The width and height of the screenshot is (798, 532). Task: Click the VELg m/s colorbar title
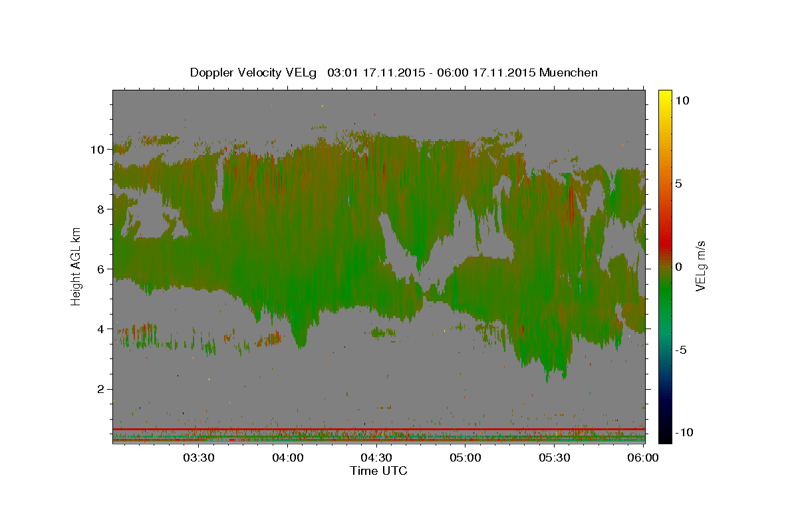tap(701, 266)
